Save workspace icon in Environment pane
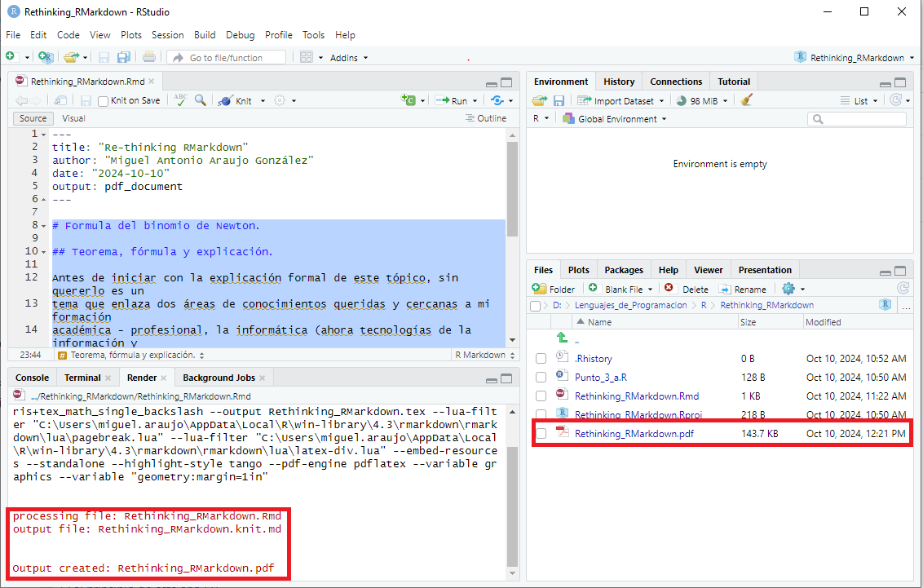Image resolution: width=923 pixels, height=588 pixels. pyautogui.click(x=559, y=100)
